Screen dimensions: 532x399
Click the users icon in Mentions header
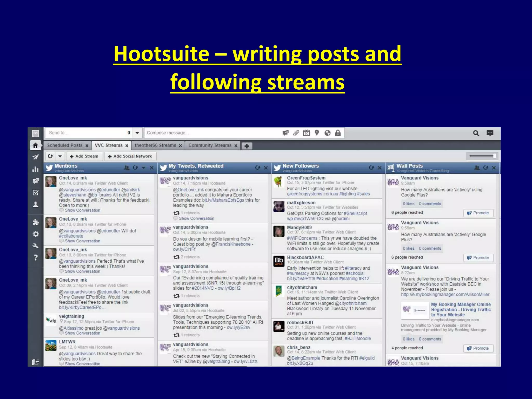click(x=127, y=168)
